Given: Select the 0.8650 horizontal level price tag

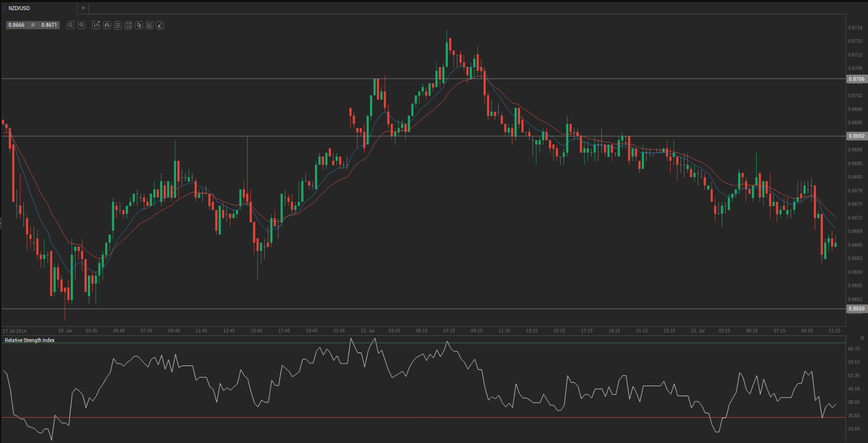Looking at the screenshot, I should [x=856, y=309].
